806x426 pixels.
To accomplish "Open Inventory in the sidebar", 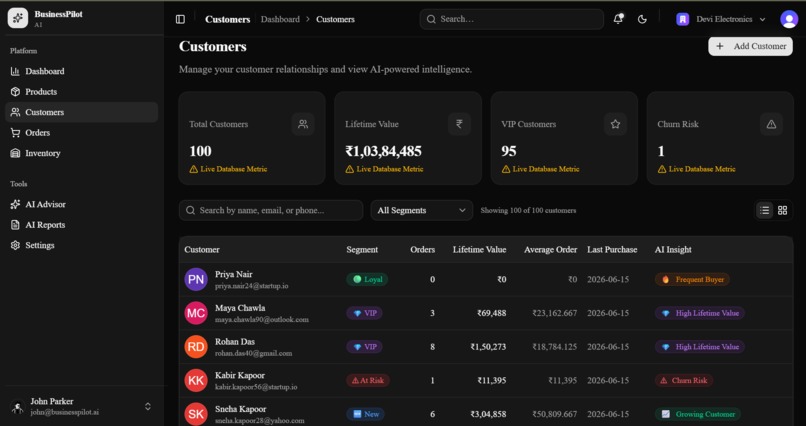I will [x=82, y=153].
